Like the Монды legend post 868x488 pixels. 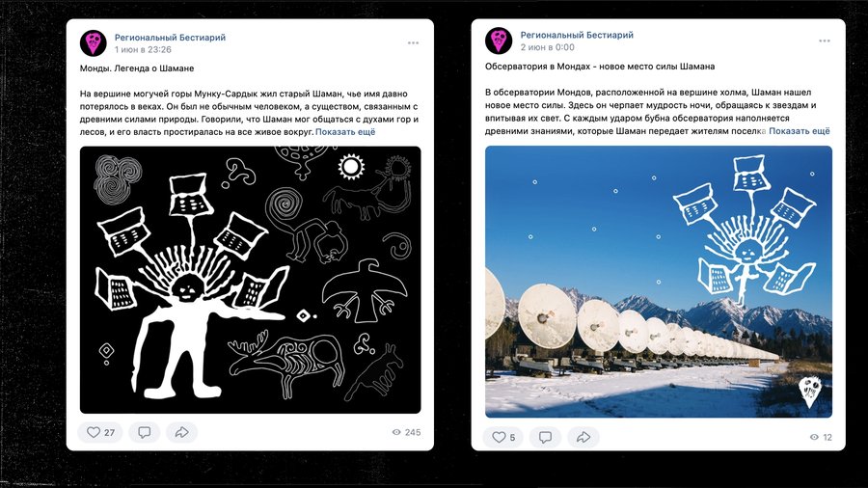point(100,432)
